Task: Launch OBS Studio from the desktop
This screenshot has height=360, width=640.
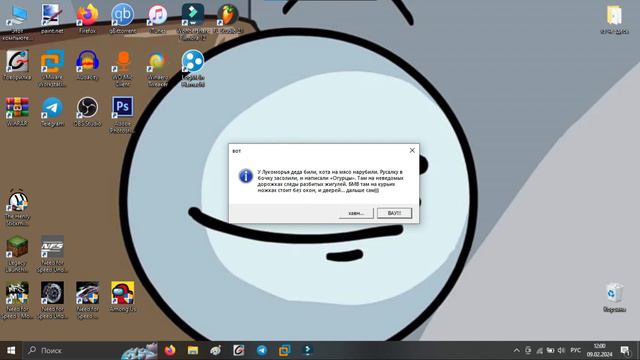Action: click(87, 111)
